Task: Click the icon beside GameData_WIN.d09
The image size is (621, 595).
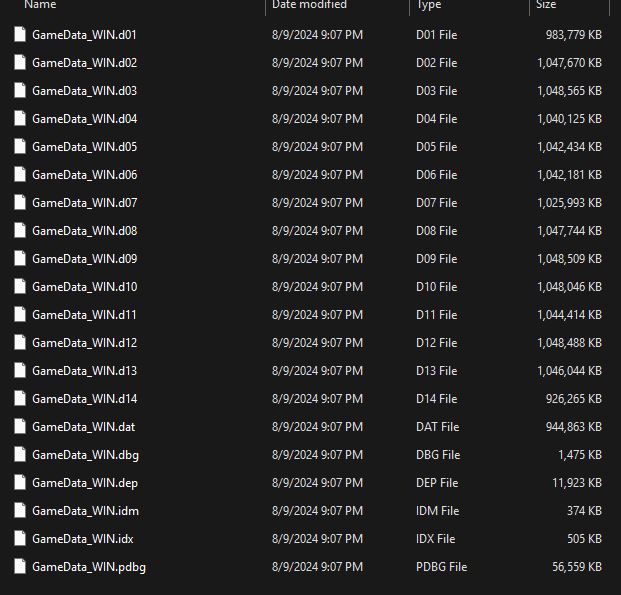Action: [20, 259]
